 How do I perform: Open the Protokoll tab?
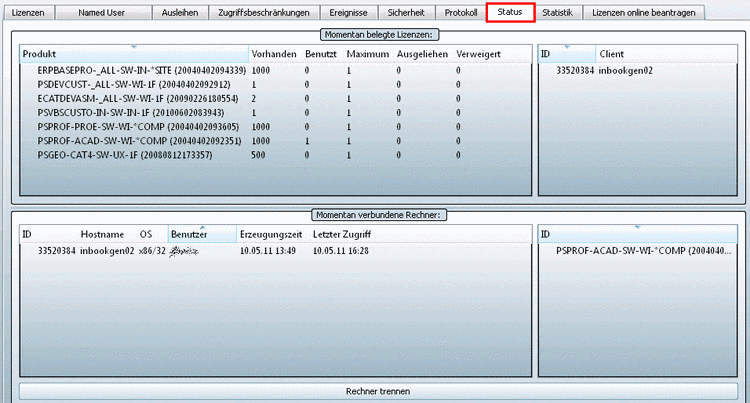click(461, 12)
